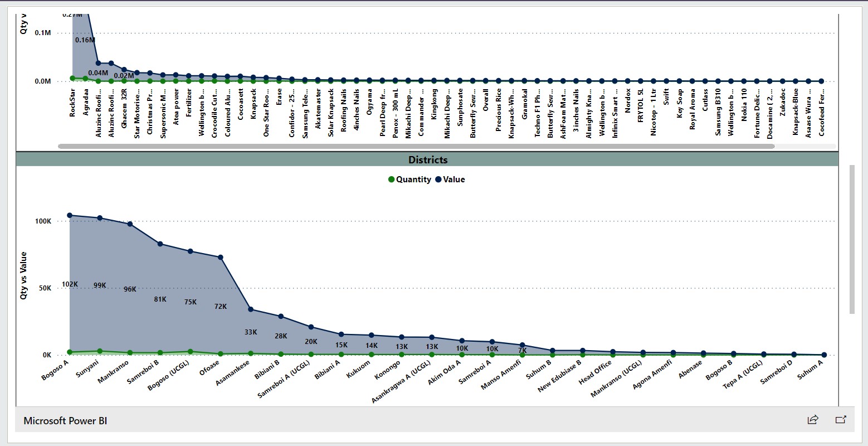The width and height of the screenshot is (868, 446).
Task: Click the 72K data label
Action: (x=221, y=307)
